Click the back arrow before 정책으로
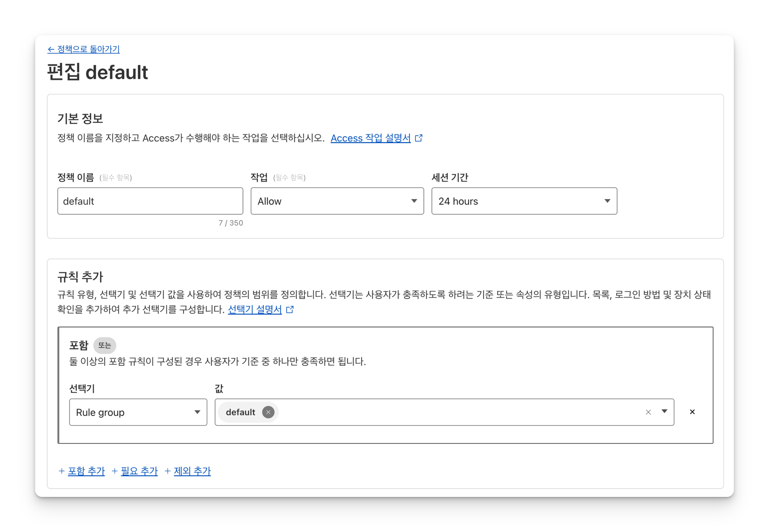Image resolution: width=769 pixels, height=532 pixels. pos(51,49)
